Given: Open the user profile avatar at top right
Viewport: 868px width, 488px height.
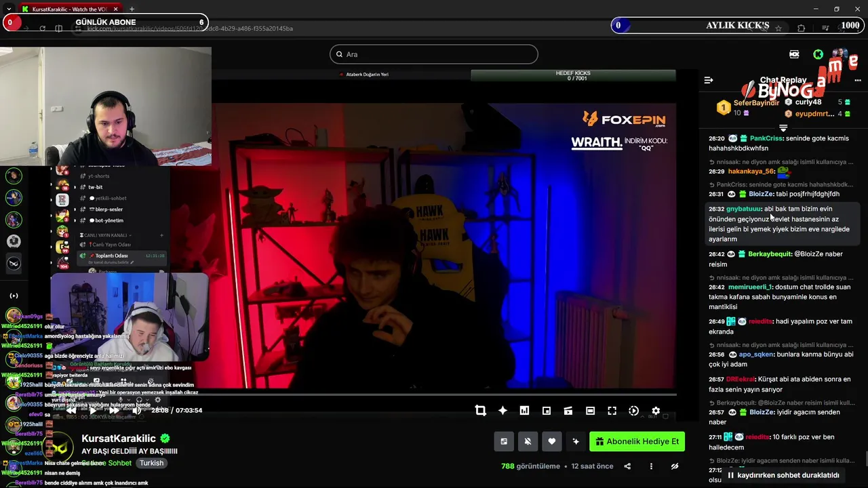Looking at the screenshot, I should (x=840, y=54).
